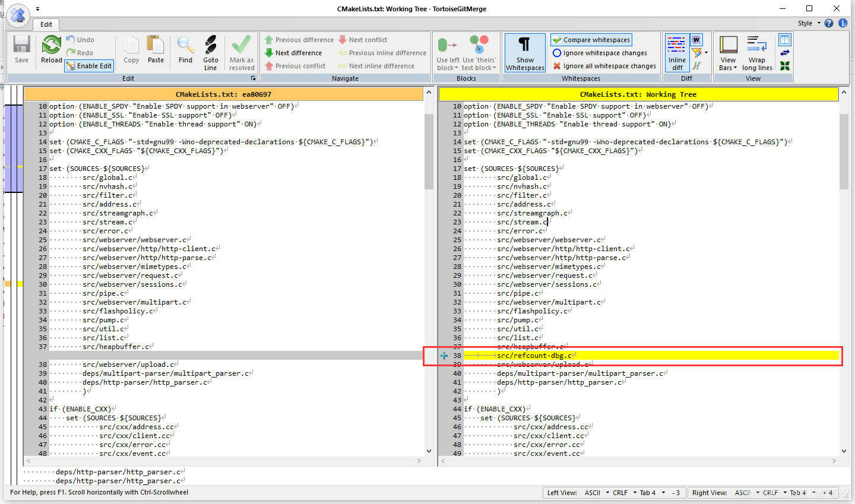Select Ignore all whitespace changes
Image resolution: width=855 pixels, height=504 pixels.
[x=604, y=66]
